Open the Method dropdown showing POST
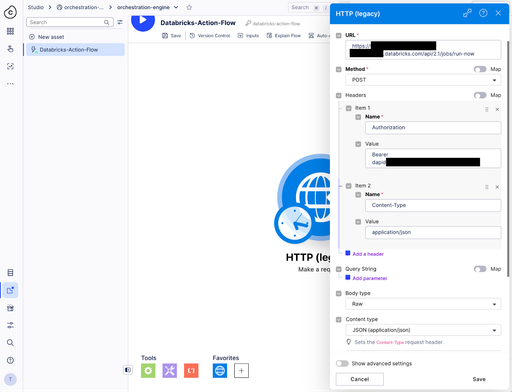This screenshot has width=512, height=392. (x=423, y=80)
